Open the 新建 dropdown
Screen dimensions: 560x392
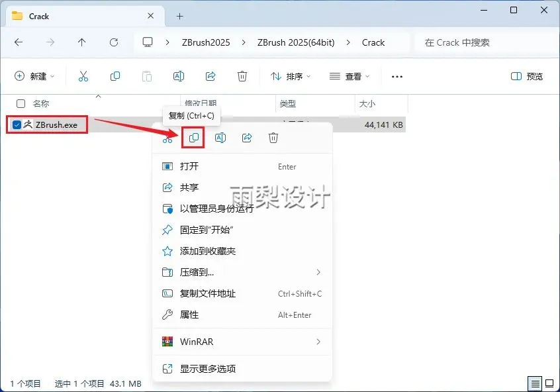34,76
